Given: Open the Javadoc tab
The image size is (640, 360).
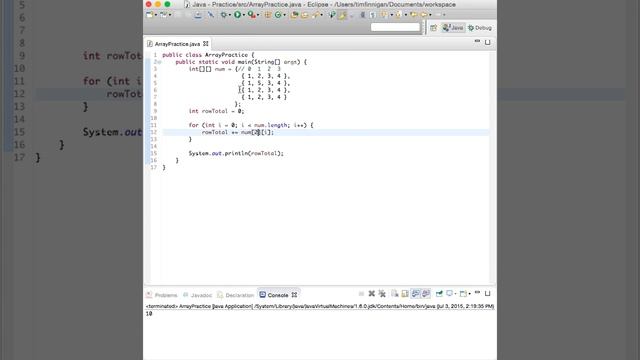Looking at the screenshot, I should coord(198,295).
